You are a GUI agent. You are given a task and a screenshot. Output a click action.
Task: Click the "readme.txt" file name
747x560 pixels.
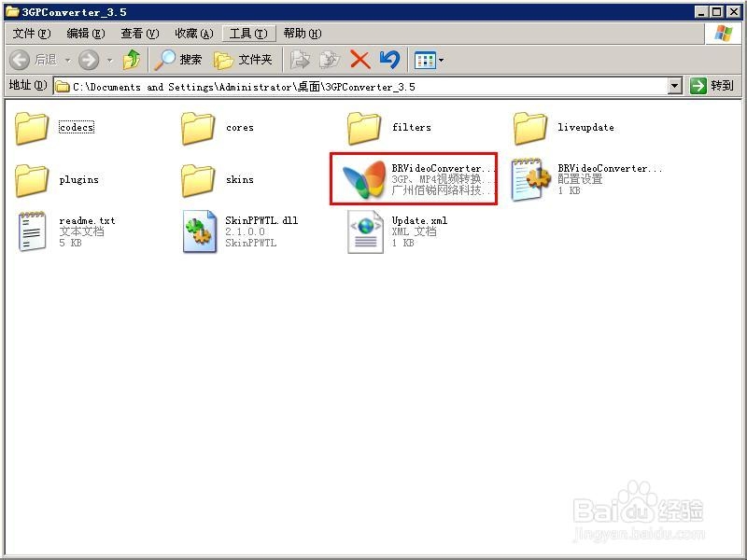87,220
